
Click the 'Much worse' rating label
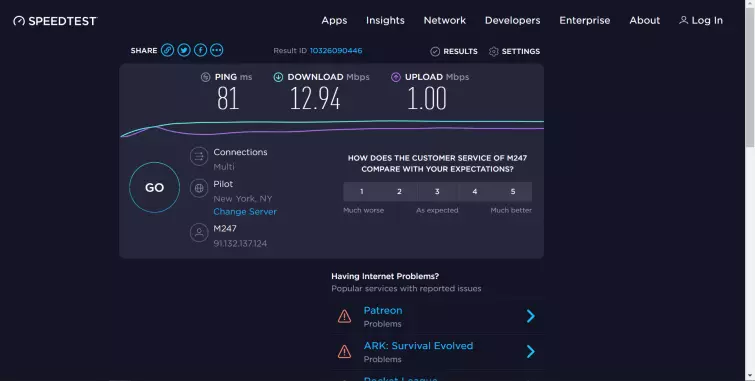click(364, 210)
